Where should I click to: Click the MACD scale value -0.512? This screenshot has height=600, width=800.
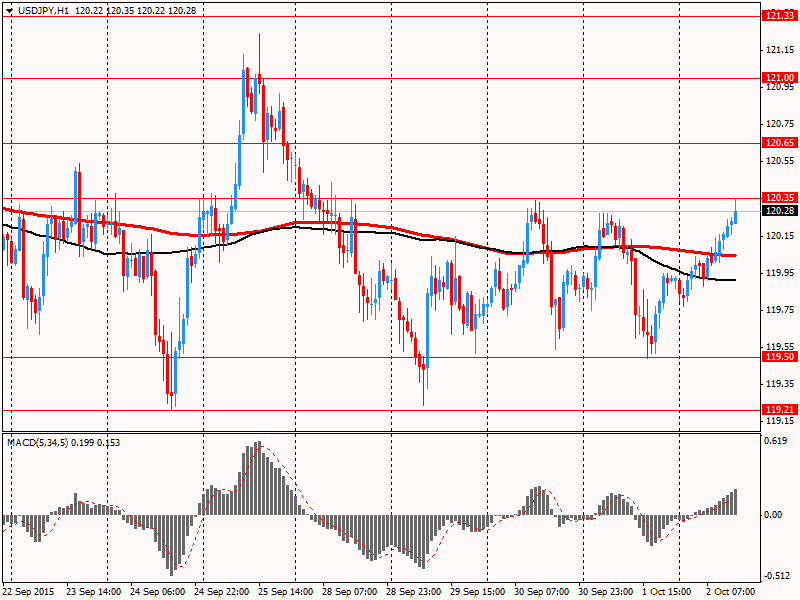point(776,576)
